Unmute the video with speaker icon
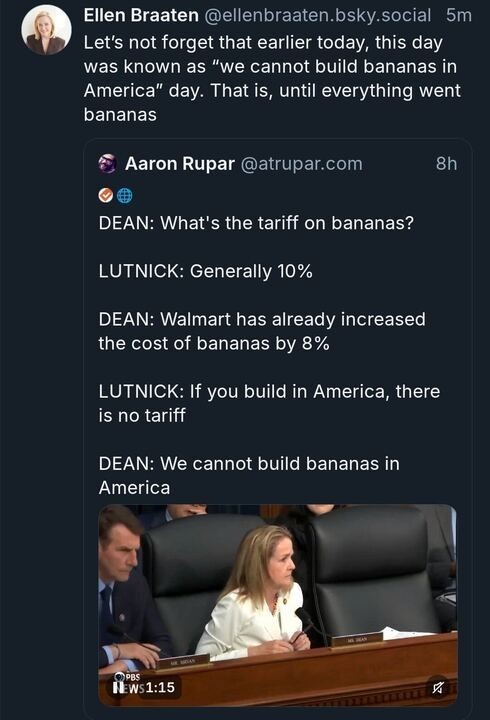This screenshot has height=720, width=490. (438, 687)
